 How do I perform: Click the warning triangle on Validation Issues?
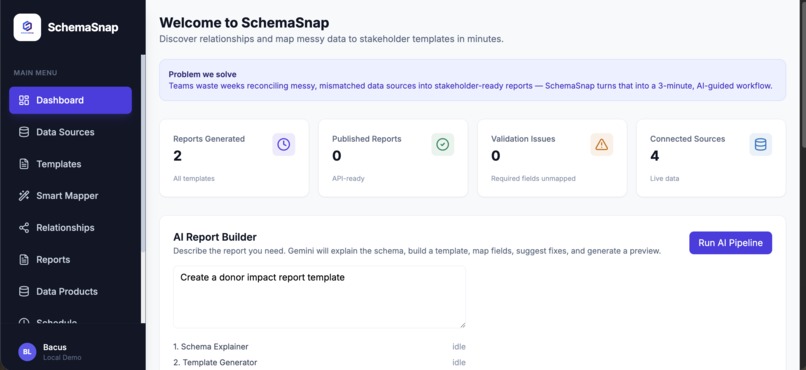[x=601, y=144]
